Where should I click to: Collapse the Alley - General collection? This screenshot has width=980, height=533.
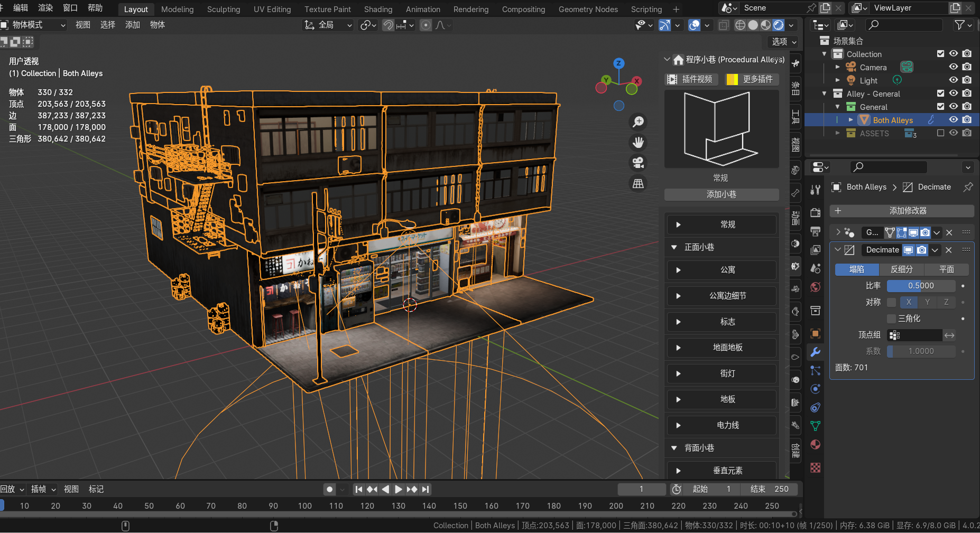pyautogui.click(x=824, y=93)
